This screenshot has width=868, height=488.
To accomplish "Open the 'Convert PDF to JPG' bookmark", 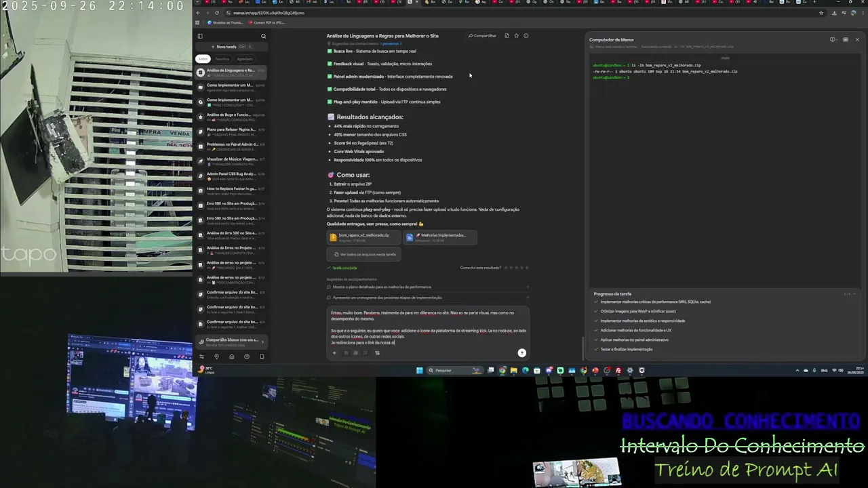I will point(268,22).
